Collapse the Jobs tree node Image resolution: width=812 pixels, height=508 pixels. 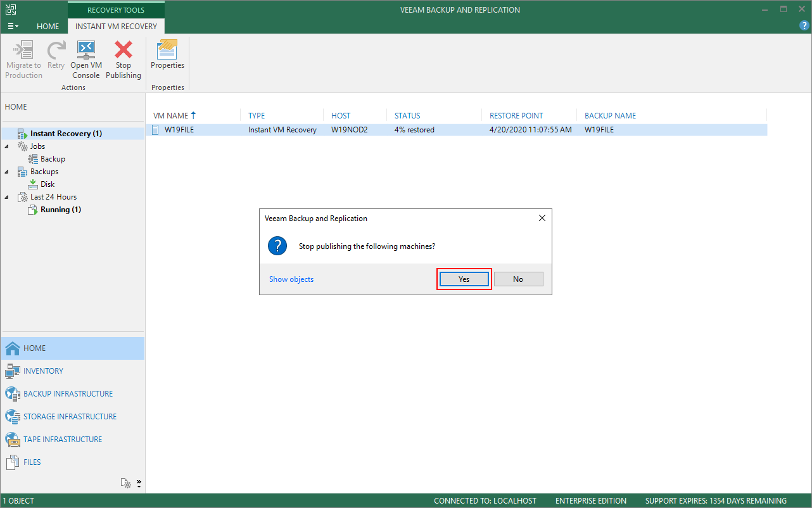[7, 146]
